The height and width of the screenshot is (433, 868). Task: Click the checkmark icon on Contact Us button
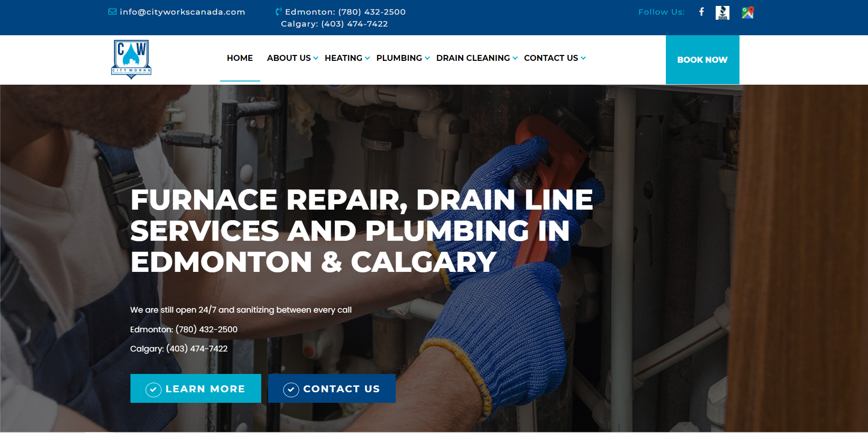pyautogui.click(x=291, y=390)
